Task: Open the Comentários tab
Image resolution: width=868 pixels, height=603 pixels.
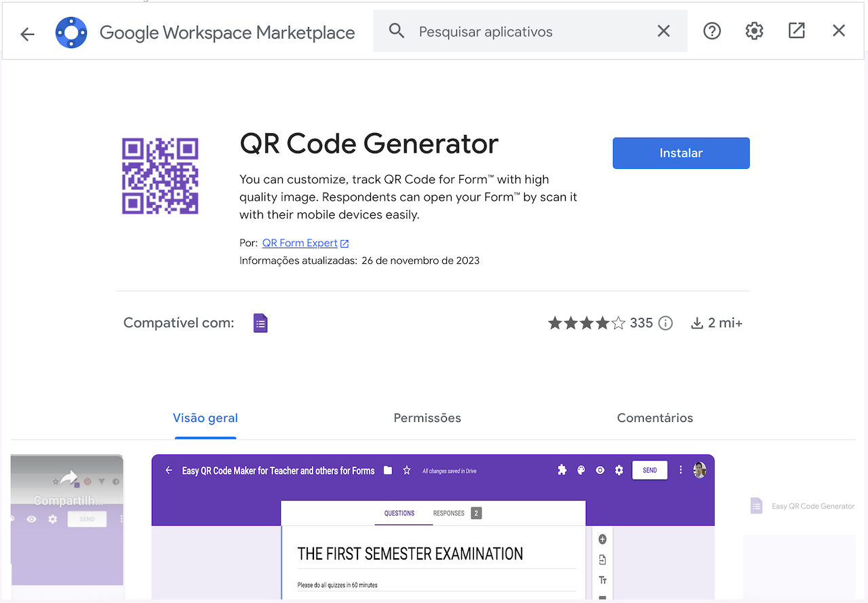Action: [655, 418]
